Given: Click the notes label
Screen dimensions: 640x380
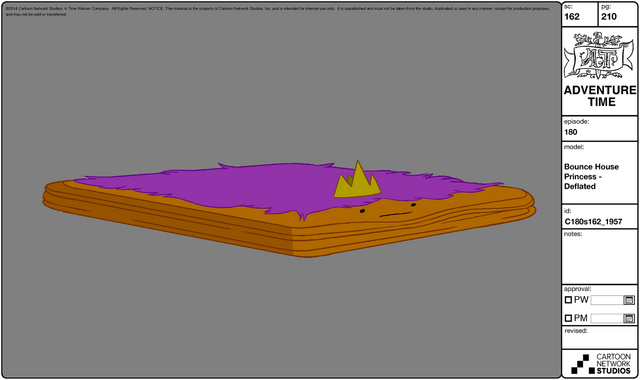Looking at the screenshot, I should click(x=573, y=234).
